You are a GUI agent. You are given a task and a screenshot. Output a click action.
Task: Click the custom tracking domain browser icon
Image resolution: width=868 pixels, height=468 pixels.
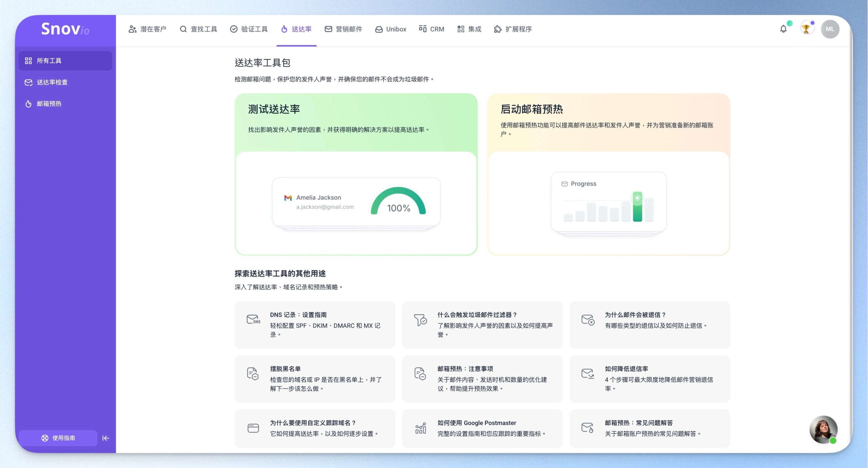point(253,428)
